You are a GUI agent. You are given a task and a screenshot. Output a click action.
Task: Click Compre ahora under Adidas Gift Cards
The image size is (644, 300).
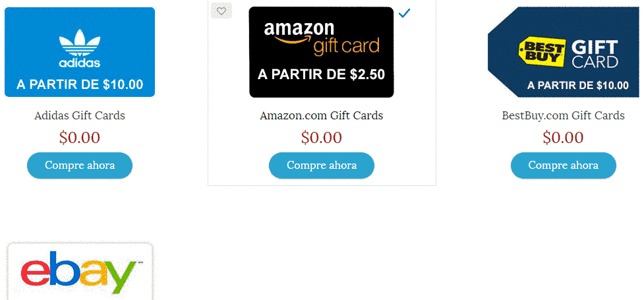click(x=80, y=165)
